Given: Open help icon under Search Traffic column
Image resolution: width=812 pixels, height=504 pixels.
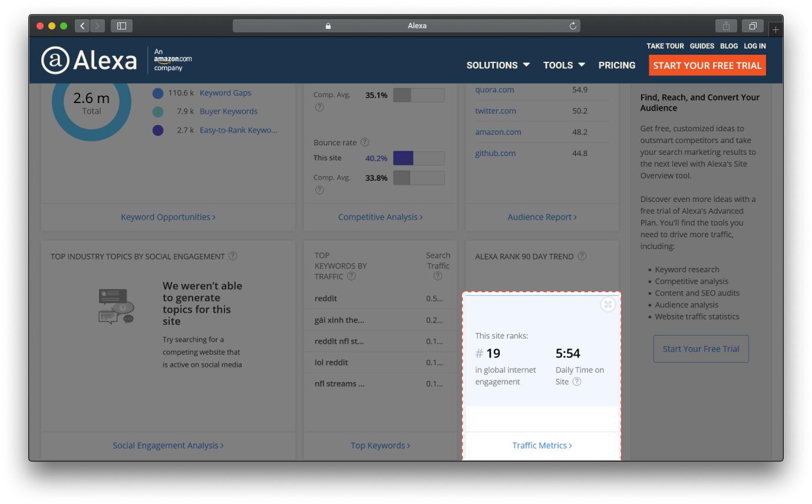Looking at the screenshot, I should (x=438, y=276).
